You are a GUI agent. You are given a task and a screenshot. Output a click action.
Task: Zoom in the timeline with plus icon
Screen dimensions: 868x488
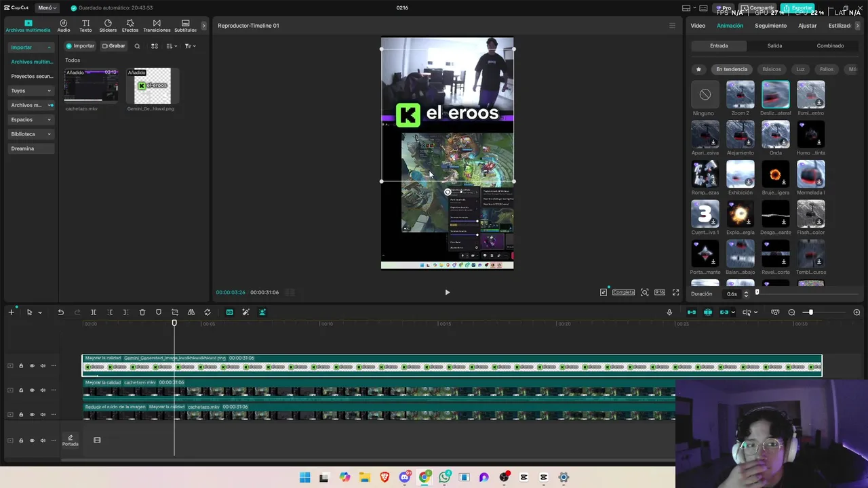pyautogui.click(x=856, y=312)
